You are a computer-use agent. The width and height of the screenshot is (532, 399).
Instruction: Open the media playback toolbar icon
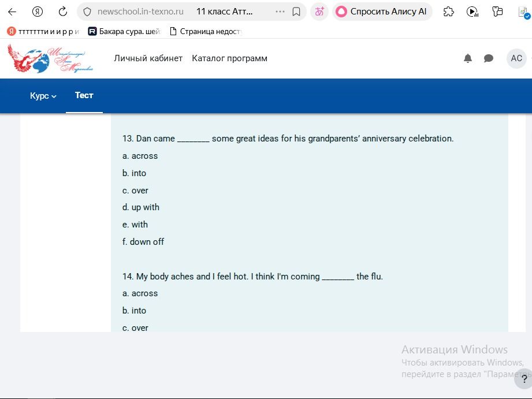[x=473, y=12]
